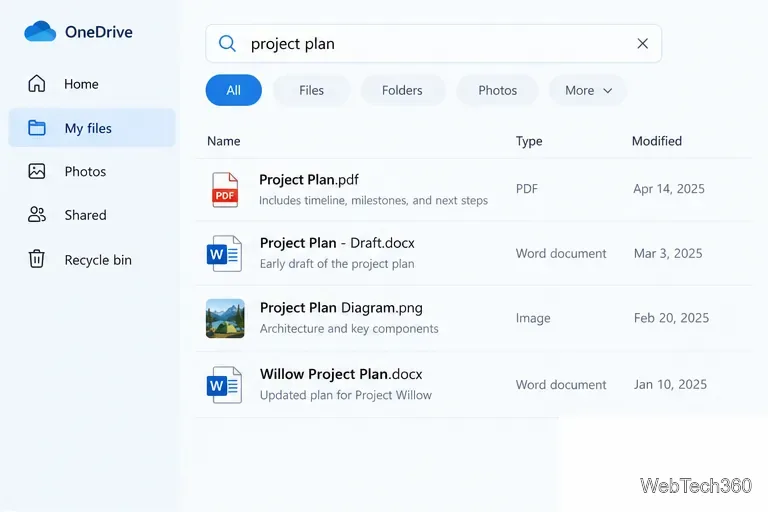Click 'Early draft of the project plan'
This screenshot has width=768, height=512.
pos(337,264)
